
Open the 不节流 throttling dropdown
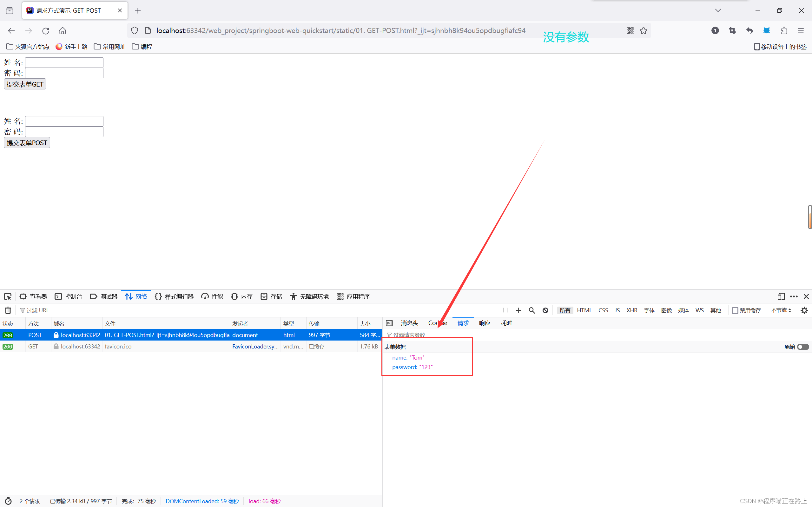pos(781,310)
